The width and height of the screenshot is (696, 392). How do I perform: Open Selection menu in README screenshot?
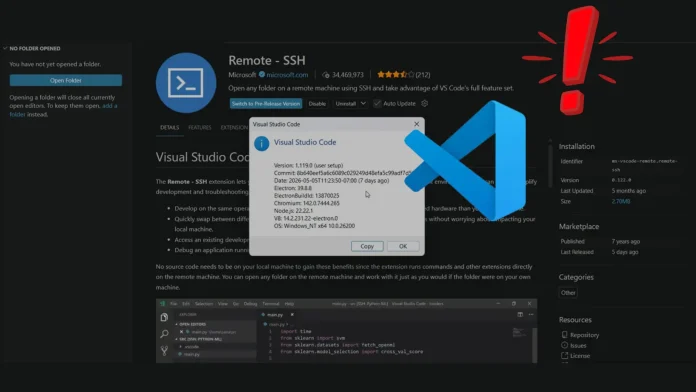coord(204,304)
